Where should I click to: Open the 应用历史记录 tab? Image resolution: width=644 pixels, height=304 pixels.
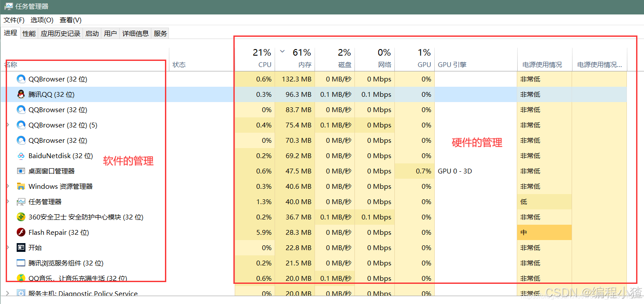click(x=61, y=33)
